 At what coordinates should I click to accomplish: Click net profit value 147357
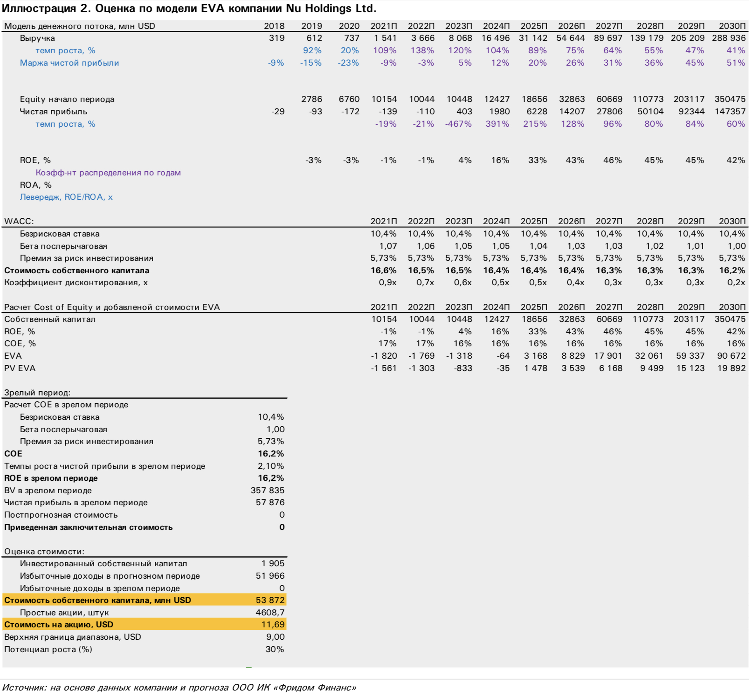tap(730, 111)
